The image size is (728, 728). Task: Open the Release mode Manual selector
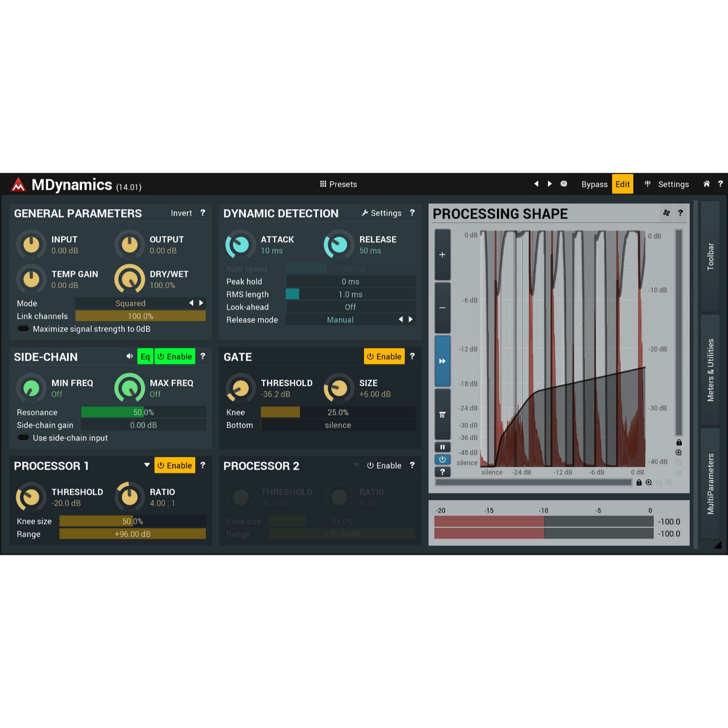coord(340,320)
